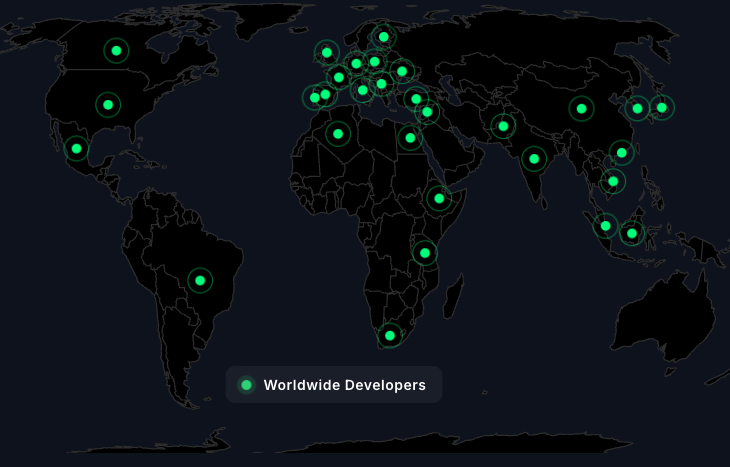Click the Portugal developer marker

(315, 98)
